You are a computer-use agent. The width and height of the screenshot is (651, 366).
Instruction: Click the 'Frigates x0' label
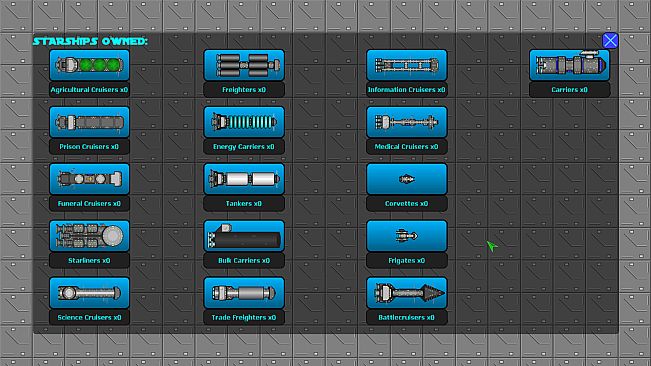pyautogui.click(x=407, y=260)
